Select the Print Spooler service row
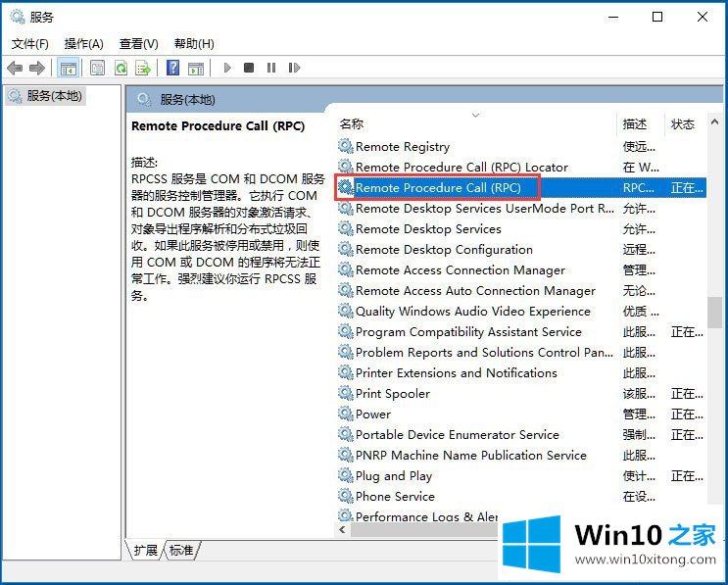The width and height of the screenshot is (728, 585). click(392, 393)
